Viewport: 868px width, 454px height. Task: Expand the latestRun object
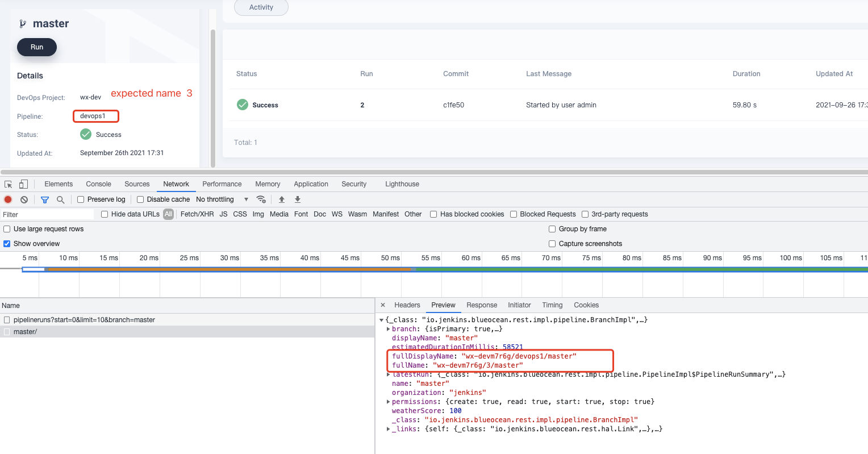pos(389,374)
